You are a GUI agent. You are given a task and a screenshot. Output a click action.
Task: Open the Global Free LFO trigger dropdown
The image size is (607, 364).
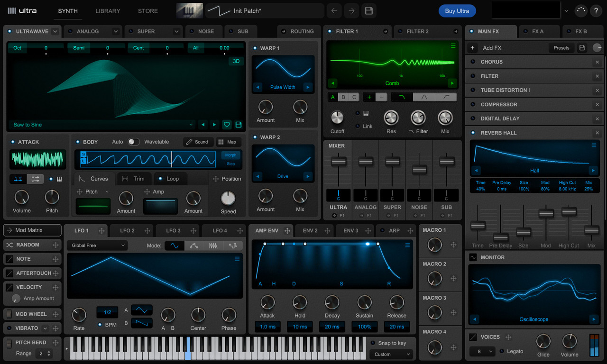click(x=97, y=246)
